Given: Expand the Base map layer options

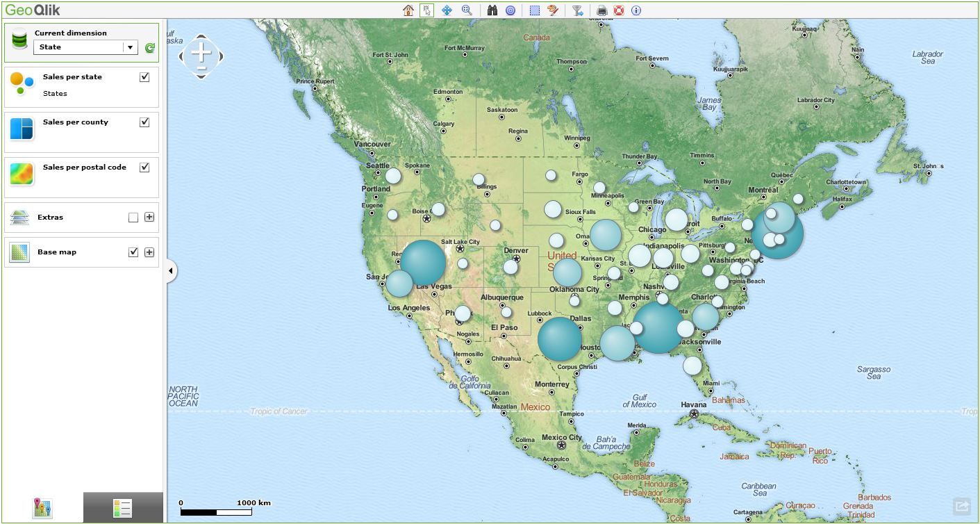Looking at the screenshot, I should [149, 252].
